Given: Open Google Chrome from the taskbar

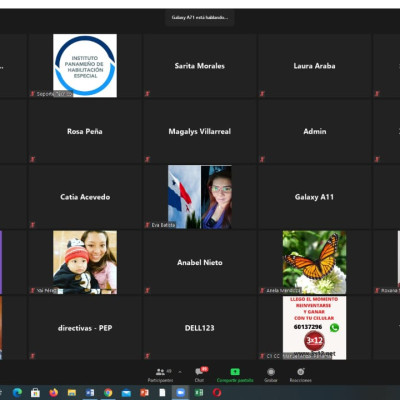Looking at the screenshot, I should click(x=108, y=393).
